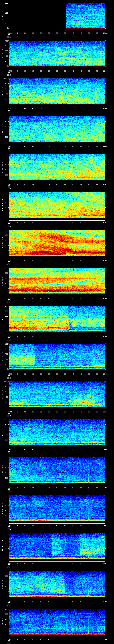This screenshot has height=644, width=114.
Task: Click the spectrogram panel starting at 7:17:00
Action: click(57, 318)
